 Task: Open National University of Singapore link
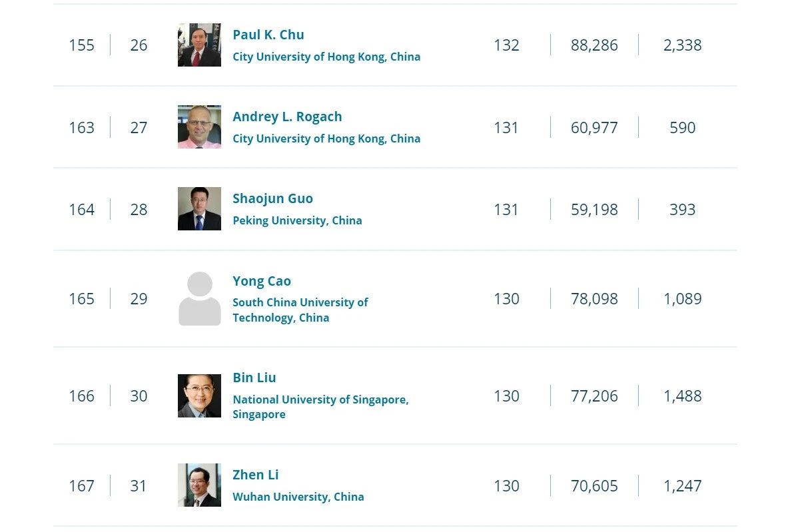pos(320,407)
